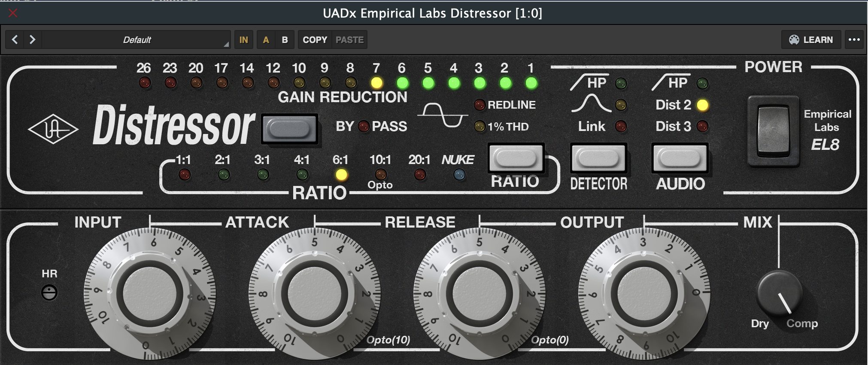This screenshot has height=365, width=868.
Task: Click the Opto(0) label near Release
Action: tap(550, 340)
